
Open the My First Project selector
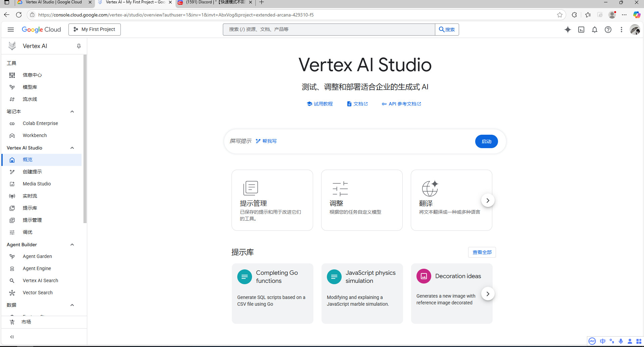click(95, 30)
